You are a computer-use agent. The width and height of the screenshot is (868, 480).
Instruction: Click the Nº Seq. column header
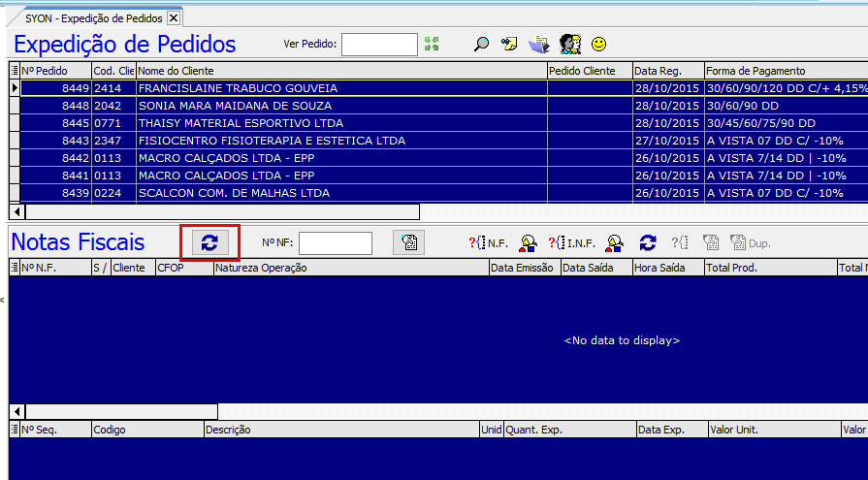(x=56, y=430)
